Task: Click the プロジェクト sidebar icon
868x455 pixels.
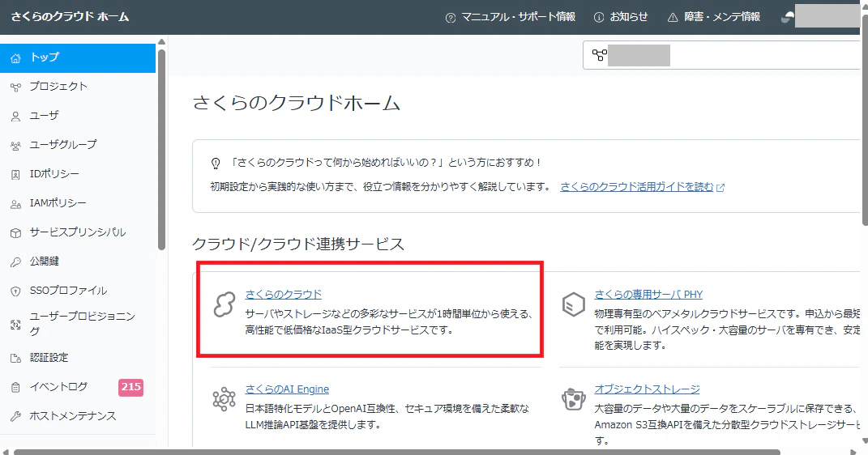Action: pyautogui.click(x=15, y=87)
